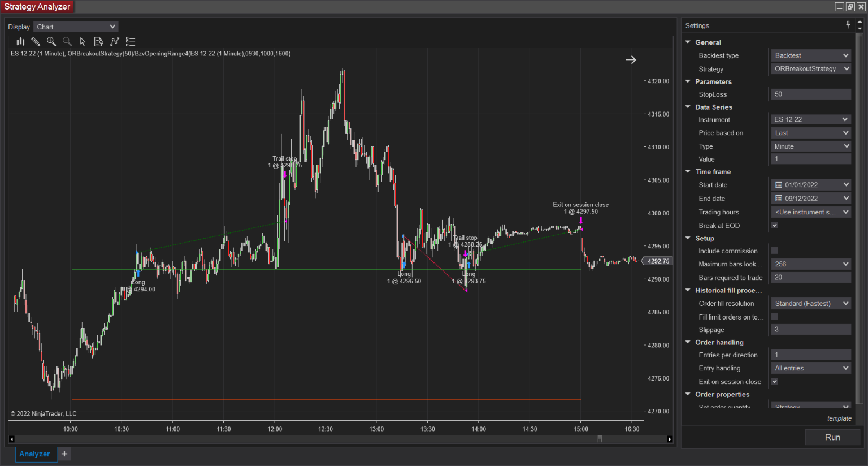868x466 pixels.
Task: Open the Start date dropdown
Action: (x=846, y=185)
